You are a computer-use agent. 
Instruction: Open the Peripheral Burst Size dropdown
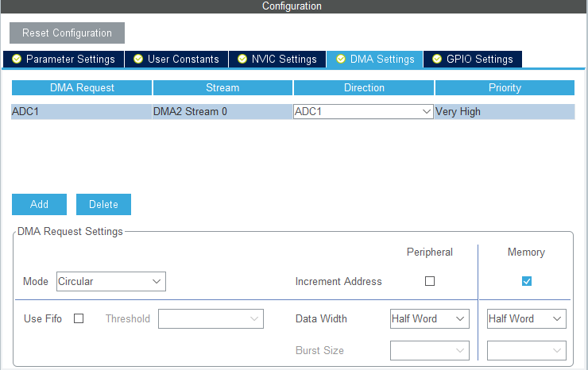coord(430,350)
